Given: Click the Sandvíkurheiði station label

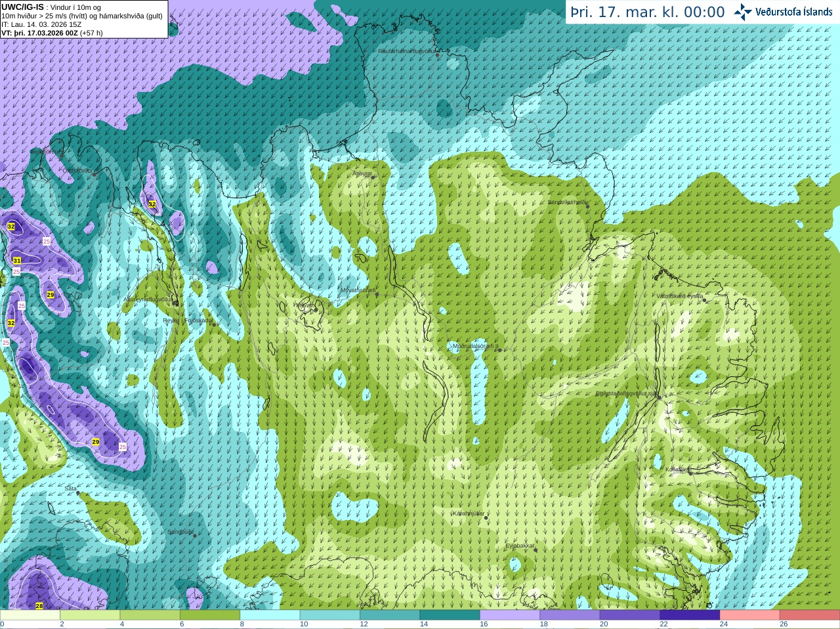Looking at the screenshot, I should (x=568, y=202).
